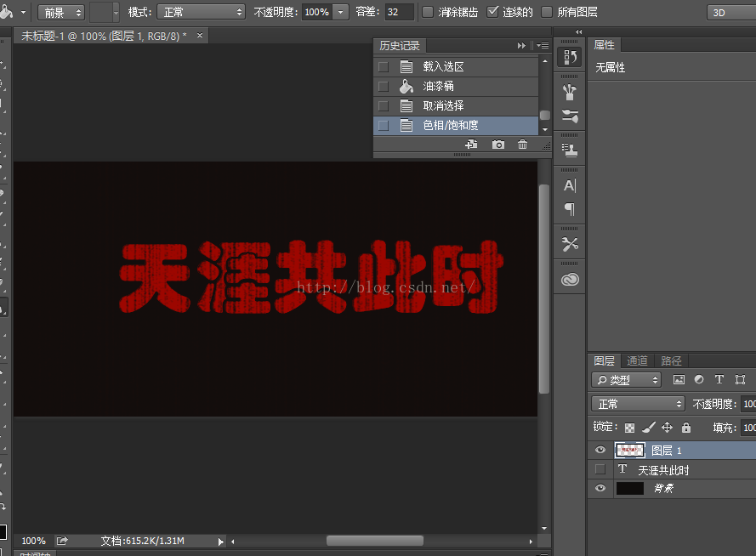
Task: Select the 图层 layers tab
Action: click(x=604, y=360)
